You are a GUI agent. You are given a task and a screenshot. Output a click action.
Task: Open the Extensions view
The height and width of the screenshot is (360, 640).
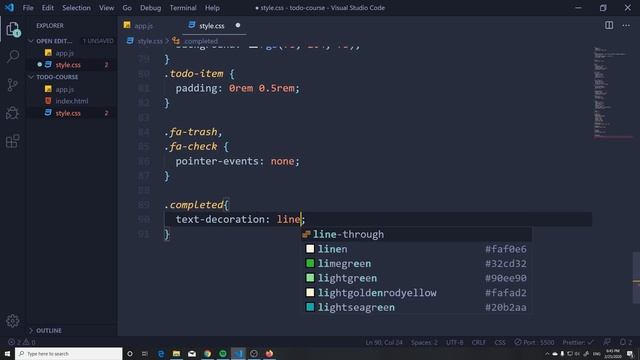coord(13,141)
